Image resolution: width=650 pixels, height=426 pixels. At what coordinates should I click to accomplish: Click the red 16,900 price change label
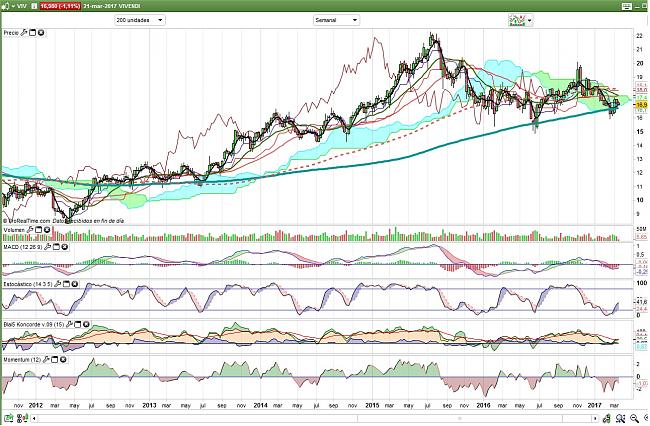(60, 6)
